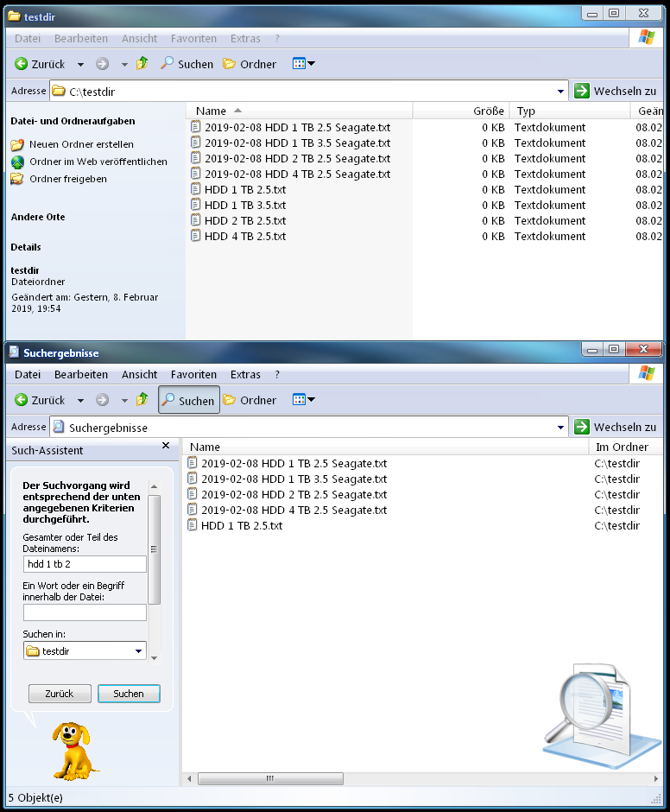
Task: Select 'HDD 2 TB 2.5.txt' in testdir
Action: (245, 220)
